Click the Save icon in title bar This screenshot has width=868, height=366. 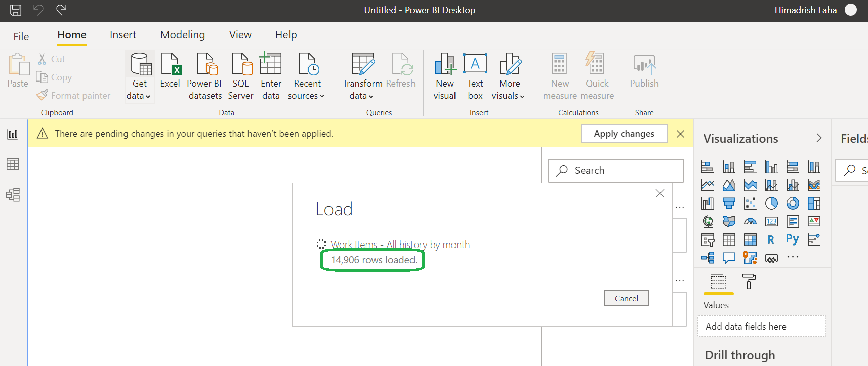pyautogui.click(x=16, y=10)
